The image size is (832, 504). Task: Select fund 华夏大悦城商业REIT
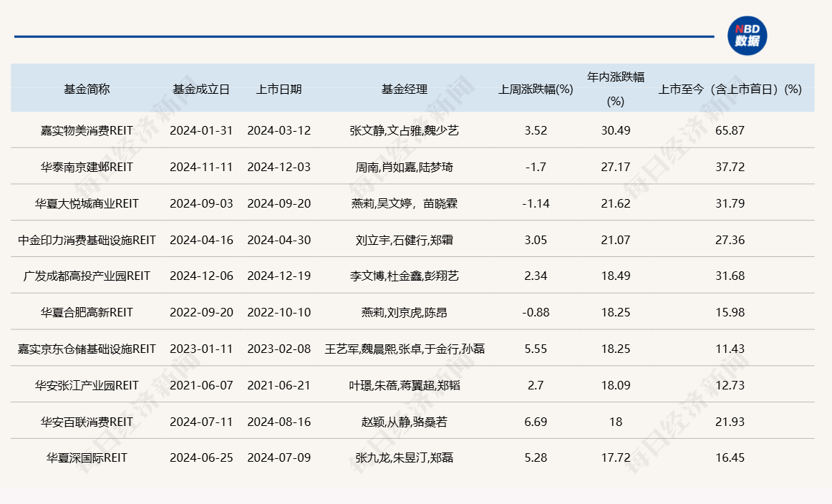(x=87, y=203)
